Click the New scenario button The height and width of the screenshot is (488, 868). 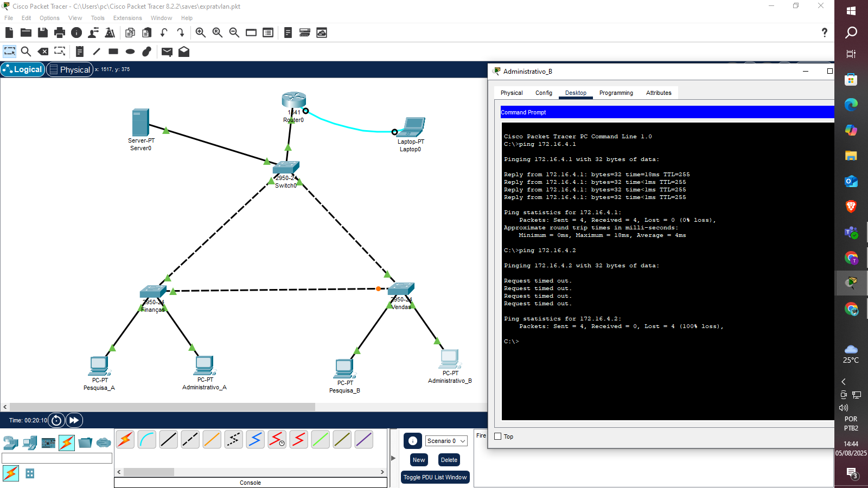[419, 460]
